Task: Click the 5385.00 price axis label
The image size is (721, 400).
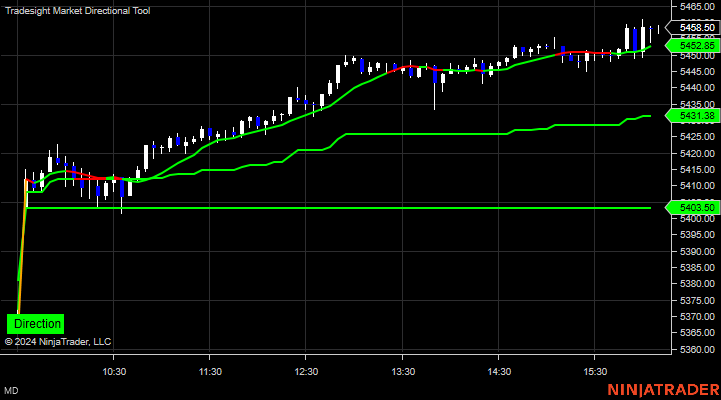Action: click(x=697, y=268)
